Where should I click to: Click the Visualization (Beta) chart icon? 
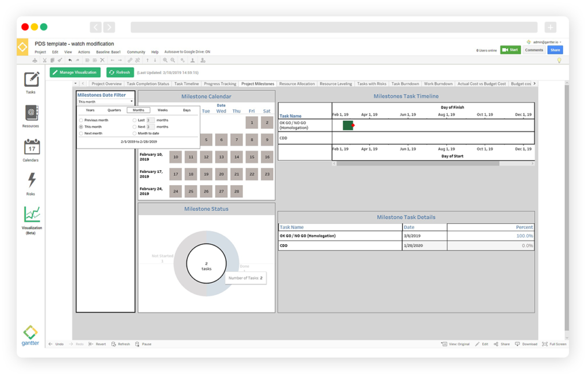tap(32, 214)
